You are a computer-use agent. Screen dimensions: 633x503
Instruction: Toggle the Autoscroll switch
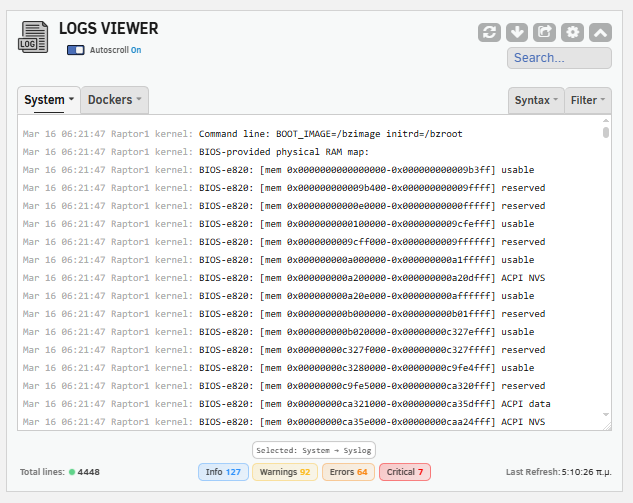[75, 50]
